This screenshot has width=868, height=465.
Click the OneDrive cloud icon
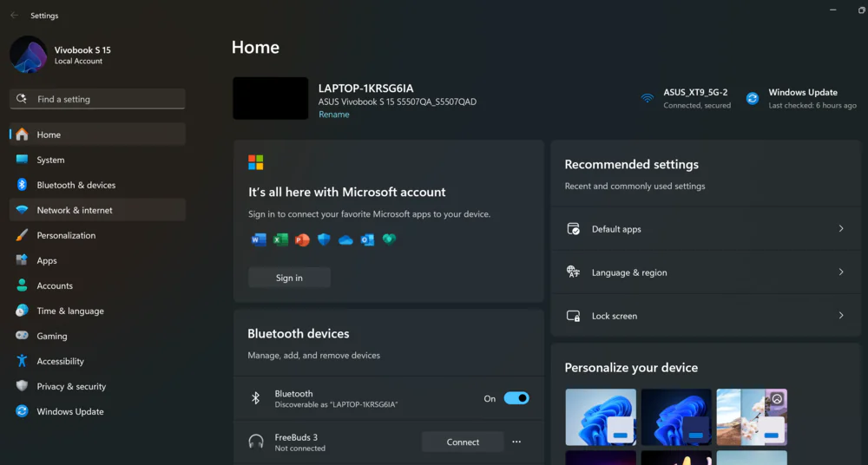pos(346,239)
